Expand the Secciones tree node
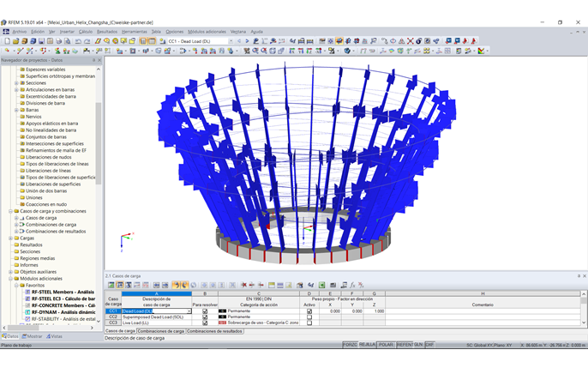Image resolution: width=588 pixels, height=368 pixels. (16, 83)
